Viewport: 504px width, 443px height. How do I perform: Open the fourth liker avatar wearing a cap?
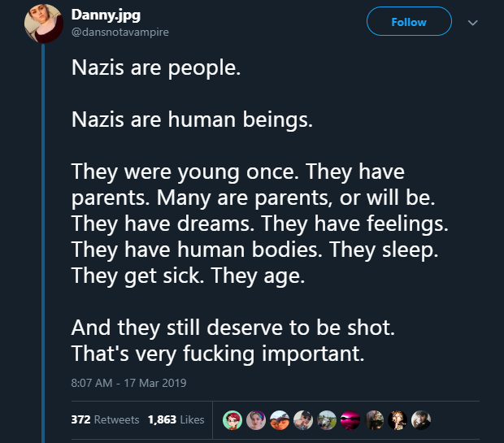303,419
